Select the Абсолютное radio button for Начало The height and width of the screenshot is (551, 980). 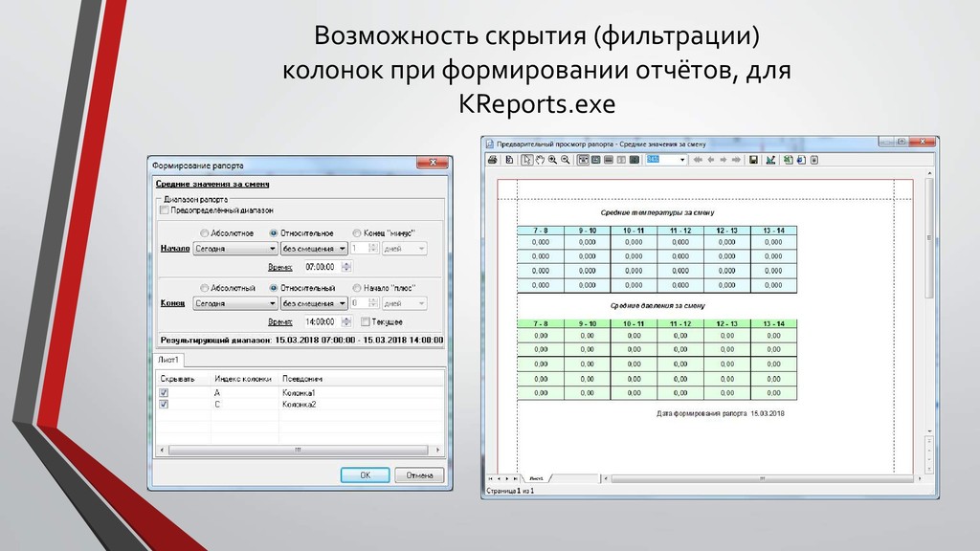[205, 233]
